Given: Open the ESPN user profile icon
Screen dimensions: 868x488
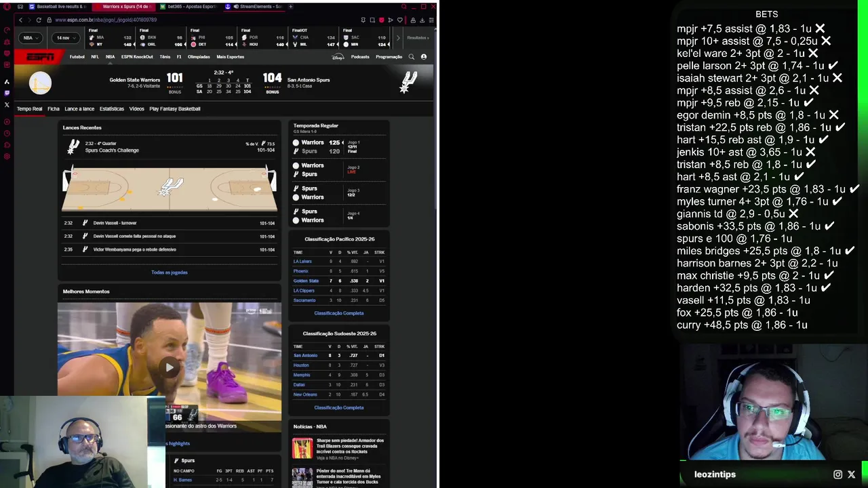Looking at the screenshot, I should tap(424, 57).
